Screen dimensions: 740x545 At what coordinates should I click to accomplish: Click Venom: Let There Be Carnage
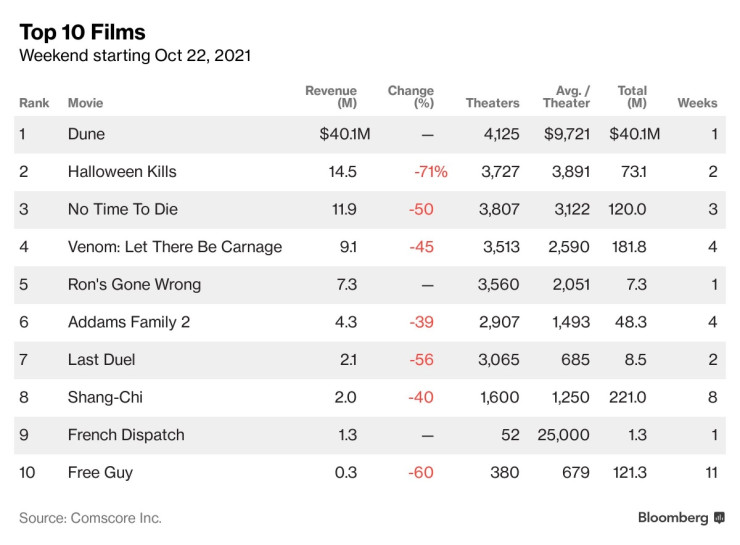click(175, 247)
